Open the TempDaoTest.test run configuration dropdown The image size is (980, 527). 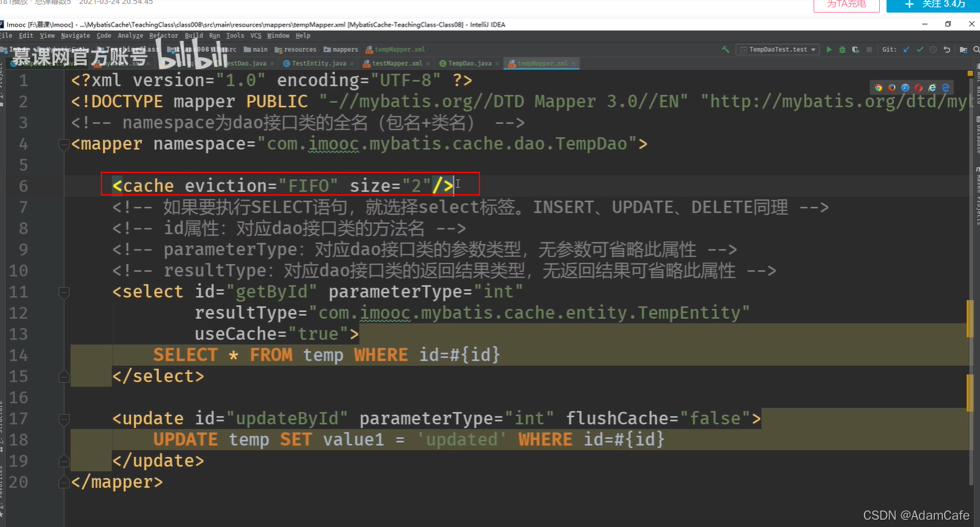(x=777, y=49)
